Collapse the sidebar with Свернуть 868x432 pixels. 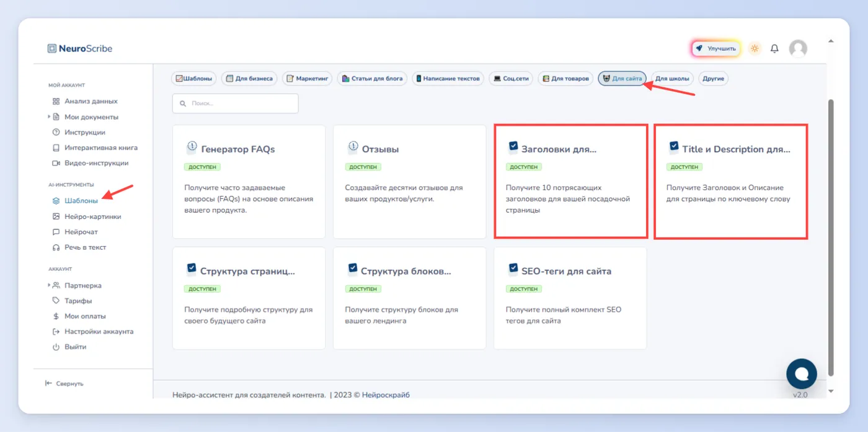click(64, 384)
